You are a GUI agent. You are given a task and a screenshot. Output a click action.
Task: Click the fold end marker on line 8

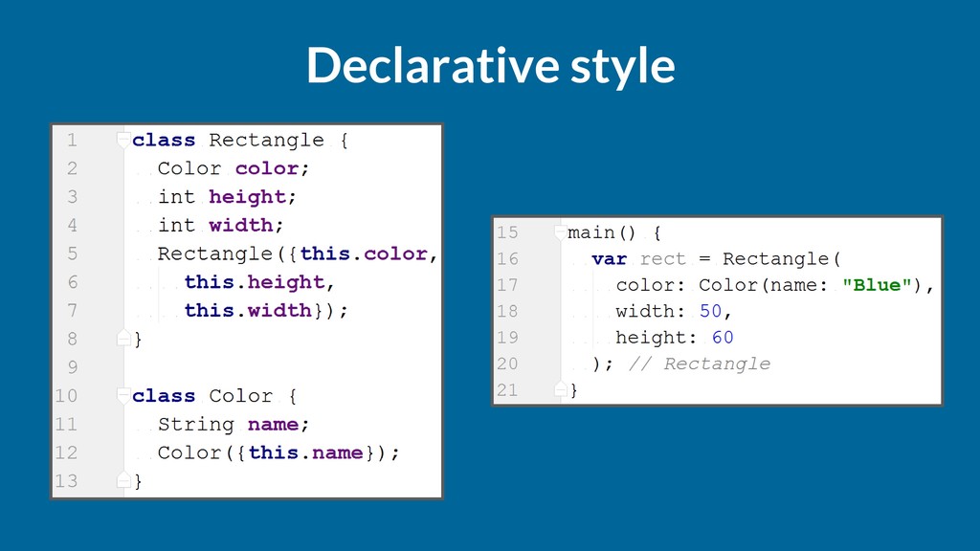coord(123,339)
